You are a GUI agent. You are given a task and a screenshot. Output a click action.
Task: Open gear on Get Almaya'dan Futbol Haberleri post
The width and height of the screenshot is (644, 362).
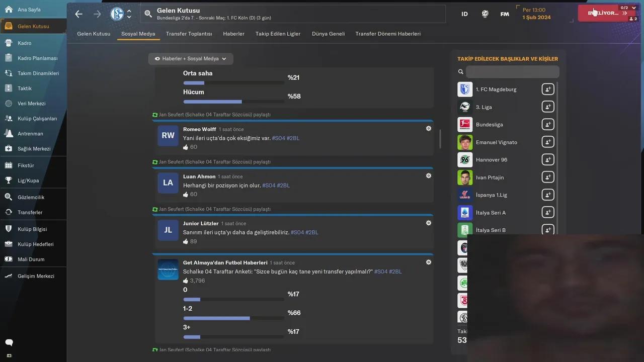429,262
